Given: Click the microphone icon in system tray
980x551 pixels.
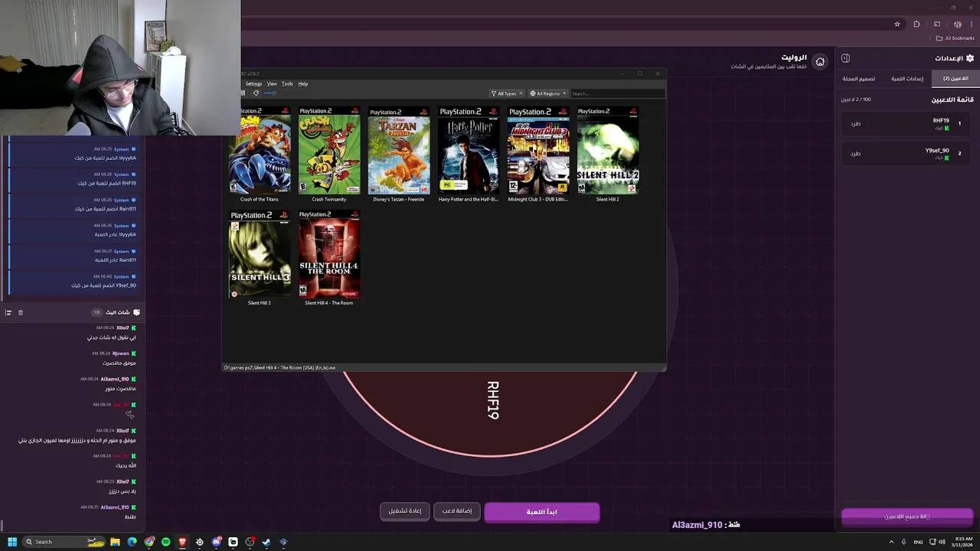Looking at the screenshot, I should tap(904, 542).
